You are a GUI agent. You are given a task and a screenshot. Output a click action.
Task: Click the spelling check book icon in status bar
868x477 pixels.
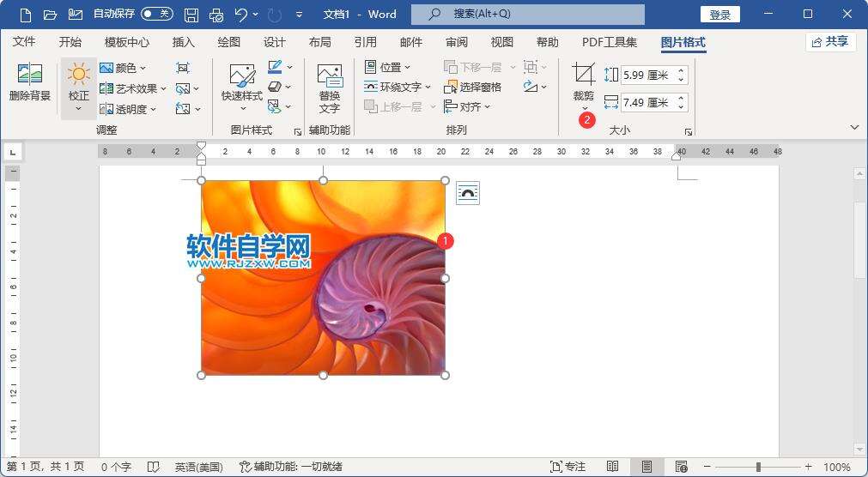[x=154, y=467]
